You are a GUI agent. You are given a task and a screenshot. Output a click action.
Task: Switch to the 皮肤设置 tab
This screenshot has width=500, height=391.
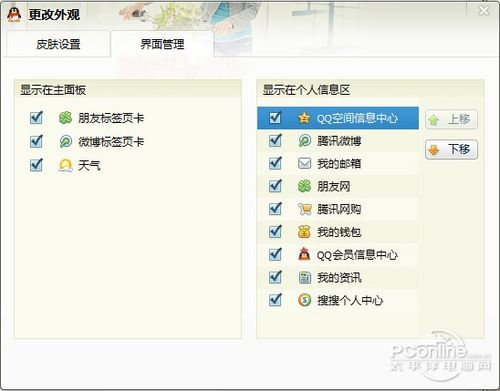[58, 44]
